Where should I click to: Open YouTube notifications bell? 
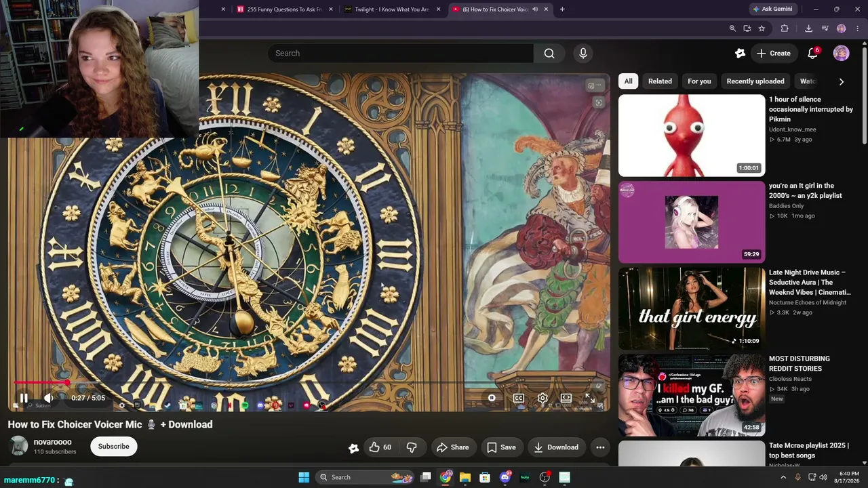click(812, 54)
